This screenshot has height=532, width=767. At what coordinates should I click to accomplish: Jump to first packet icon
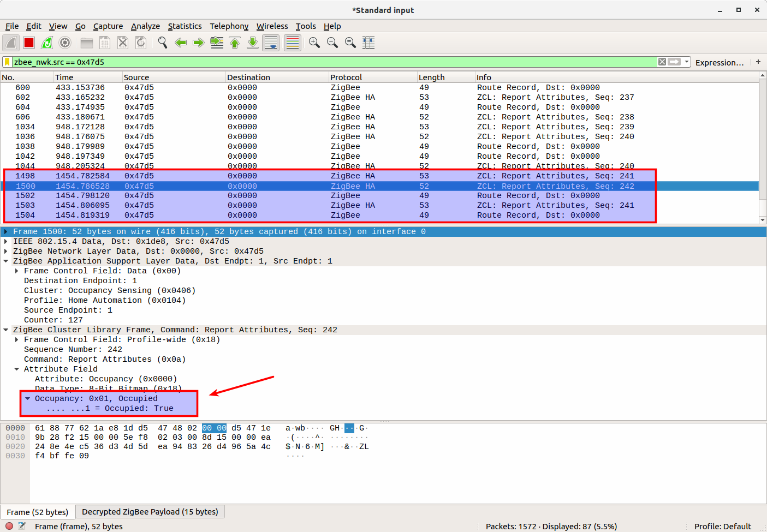235,43
